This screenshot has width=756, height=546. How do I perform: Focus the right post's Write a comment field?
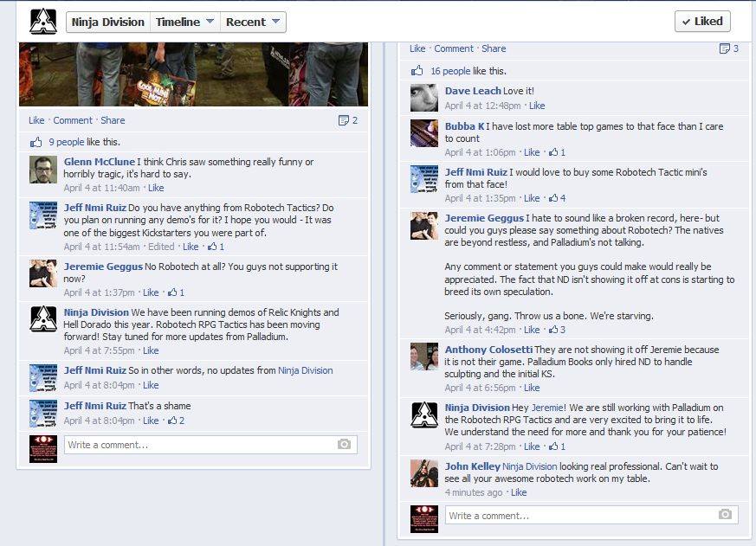point(591,515)
